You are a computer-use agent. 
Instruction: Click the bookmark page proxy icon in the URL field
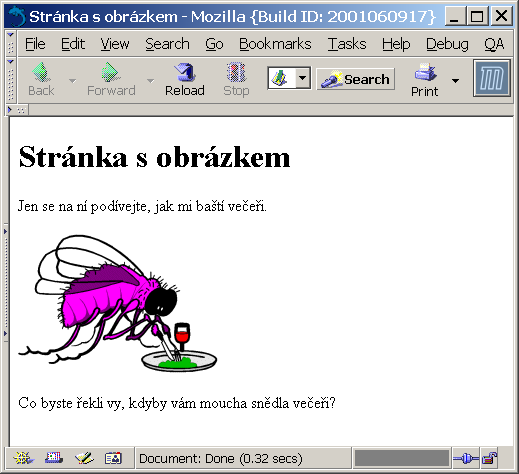280,78
